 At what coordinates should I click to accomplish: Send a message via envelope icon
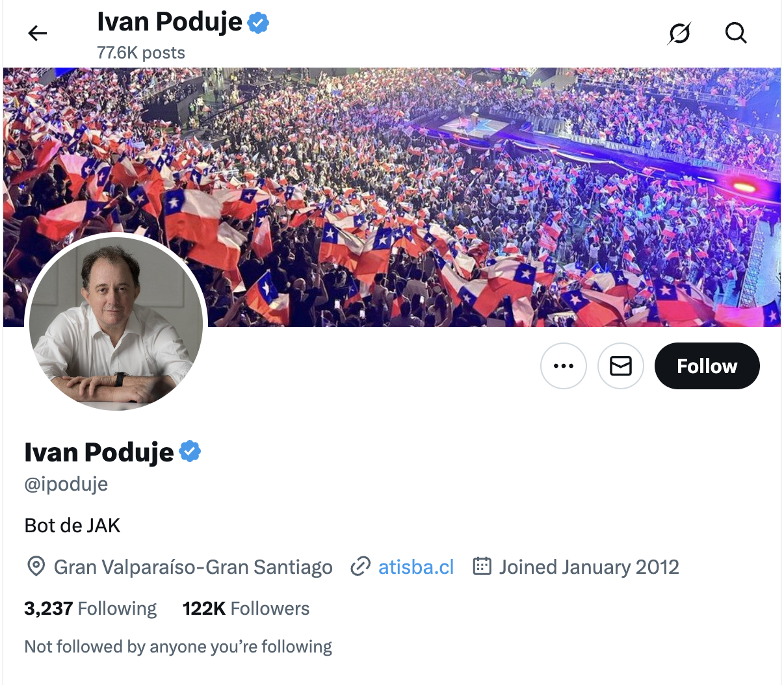pos(621,366)
